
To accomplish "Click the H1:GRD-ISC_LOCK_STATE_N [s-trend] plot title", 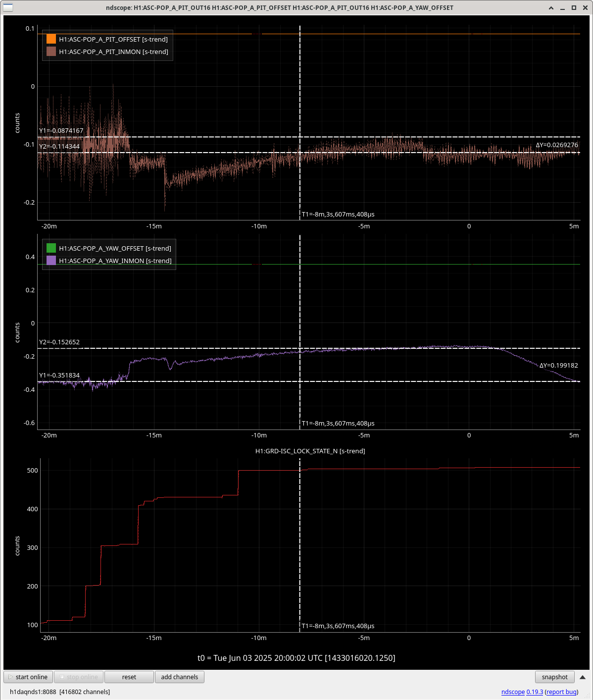I will (310, 451).
